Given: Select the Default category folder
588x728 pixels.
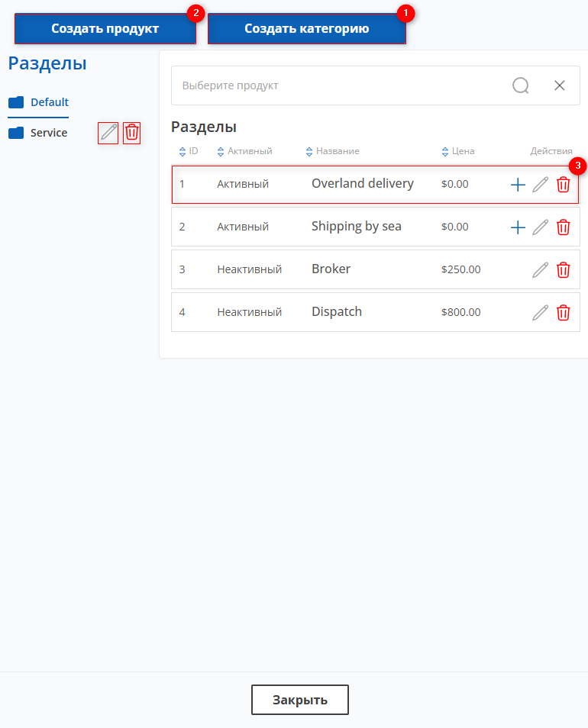Looking at the screenshot, I should click(x=38, y=102).
